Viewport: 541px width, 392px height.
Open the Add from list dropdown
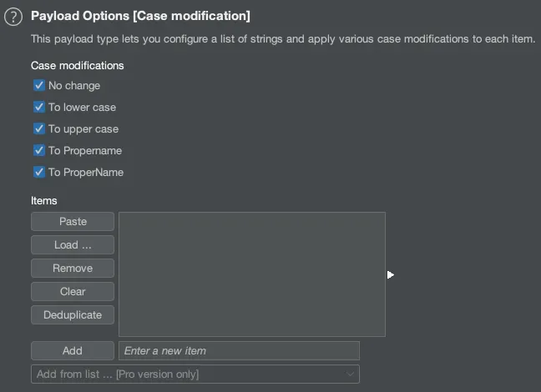point(195,374)
